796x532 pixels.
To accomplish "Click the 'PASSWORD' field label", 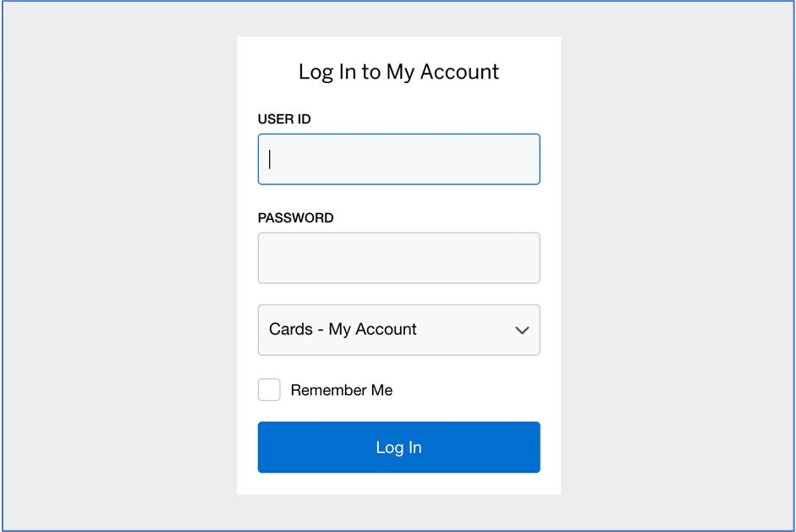I will pos(295,217).
